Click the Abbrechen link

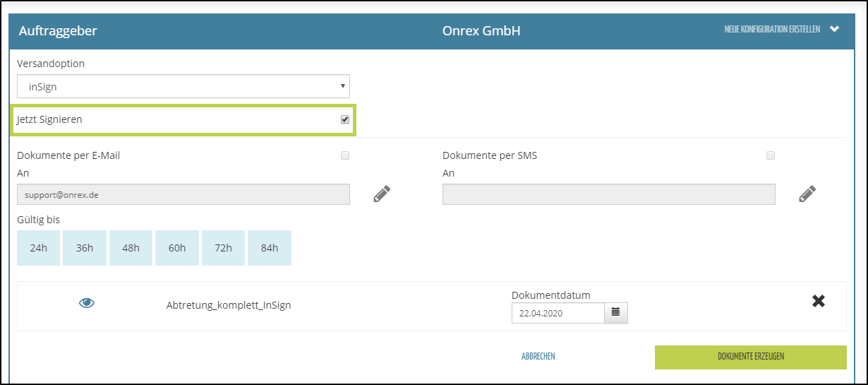pos(538,357)
